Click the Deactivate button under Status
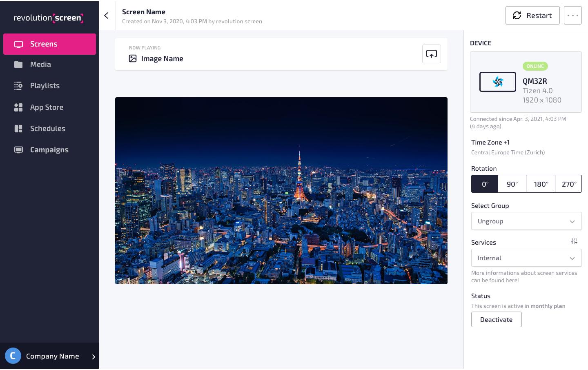The width and height of the screenshot is (588, 370). (x=496, y=319)
